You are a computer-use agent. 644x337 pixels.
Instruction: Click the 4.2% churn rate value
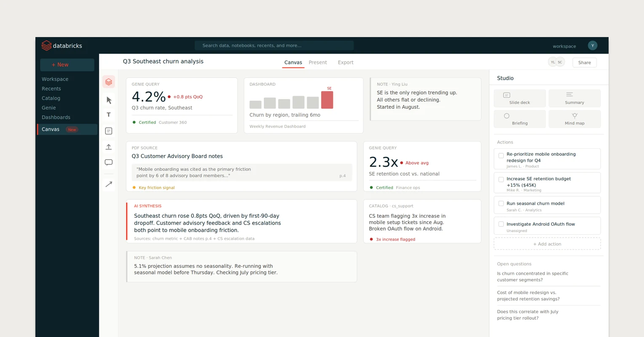click(x=148, y=97)
